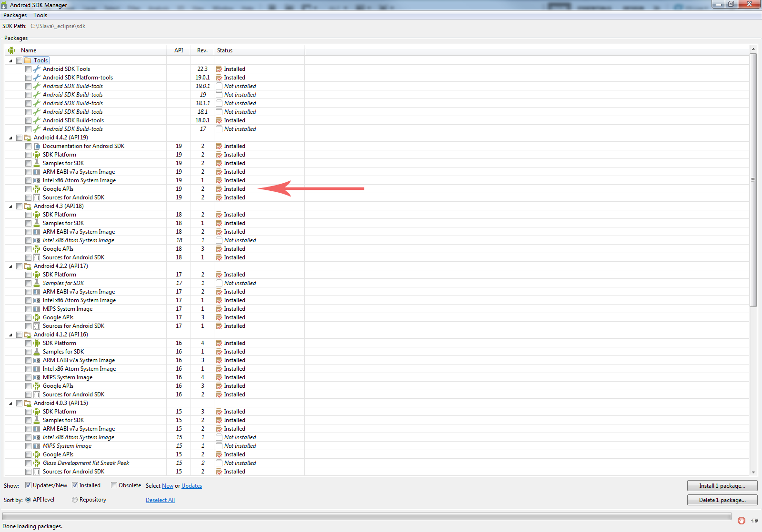Enable the Obsolete show checkbox
The width and height of the screenshot is (762, 532).
coord(114,485)
